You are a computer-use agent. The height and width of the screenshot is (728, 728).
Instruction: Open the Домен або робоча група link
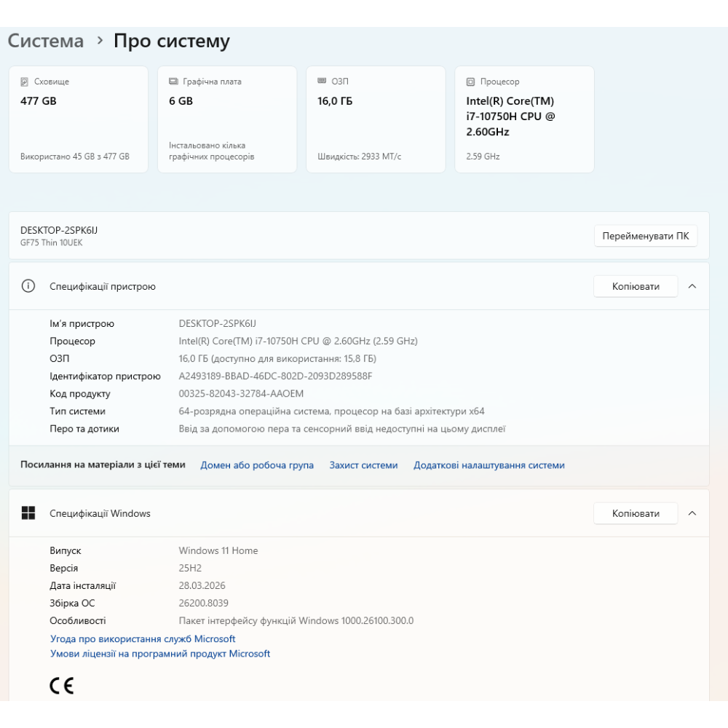257,465
